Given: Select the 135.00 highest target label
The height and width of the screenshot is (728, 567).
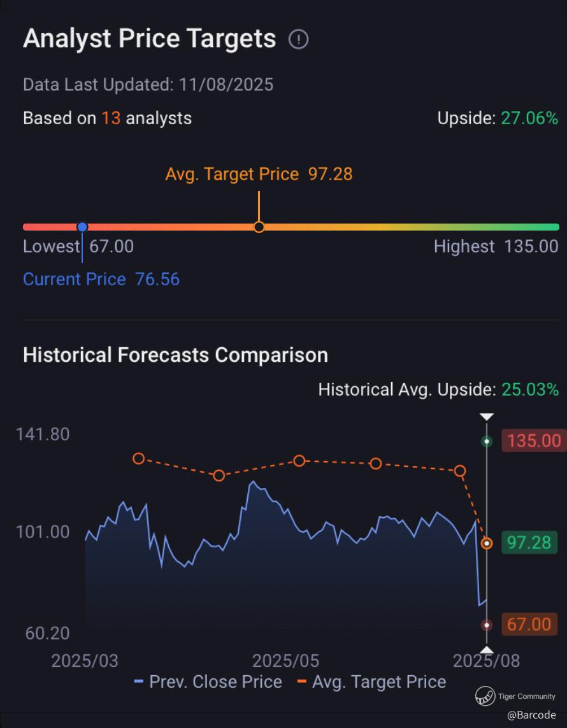Looking at the screenshot, I should tap(534, 441).
